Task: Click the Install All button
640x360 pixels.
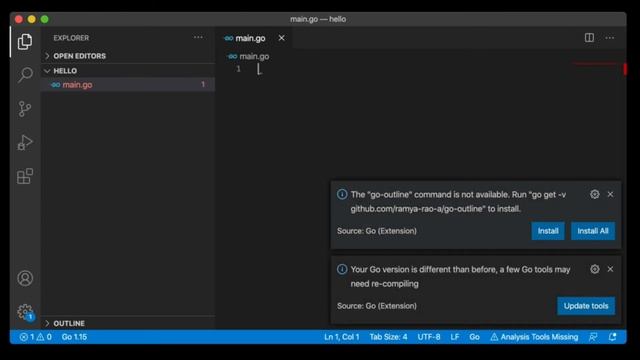Action: (x=593, y=231)
